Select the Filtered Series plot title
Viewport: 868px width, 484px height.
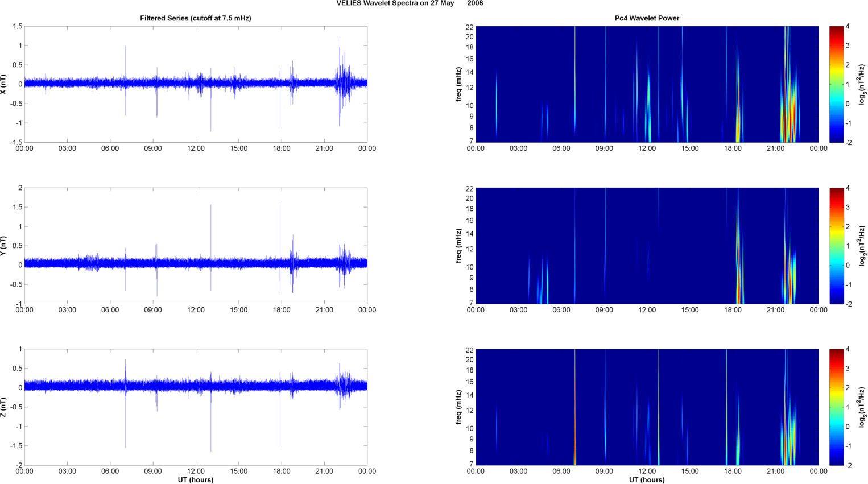tap(195, 18)
